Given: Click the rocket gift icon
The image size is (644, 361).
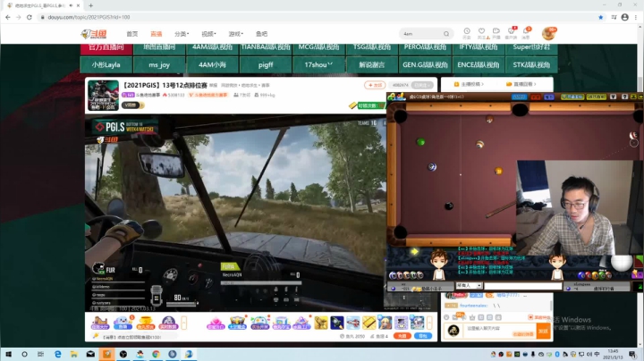Looking at the screenshot, I should click(337, 323).
